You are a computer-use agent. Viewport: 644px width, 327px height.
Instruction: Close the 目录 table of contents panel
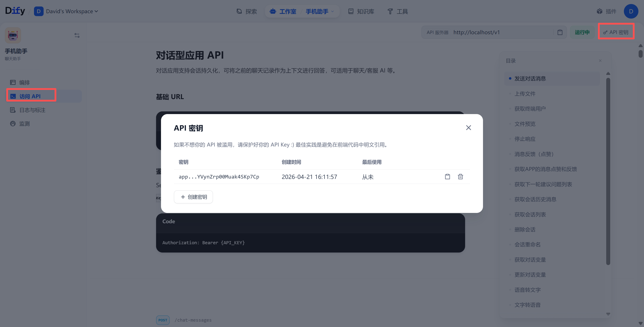600,61
